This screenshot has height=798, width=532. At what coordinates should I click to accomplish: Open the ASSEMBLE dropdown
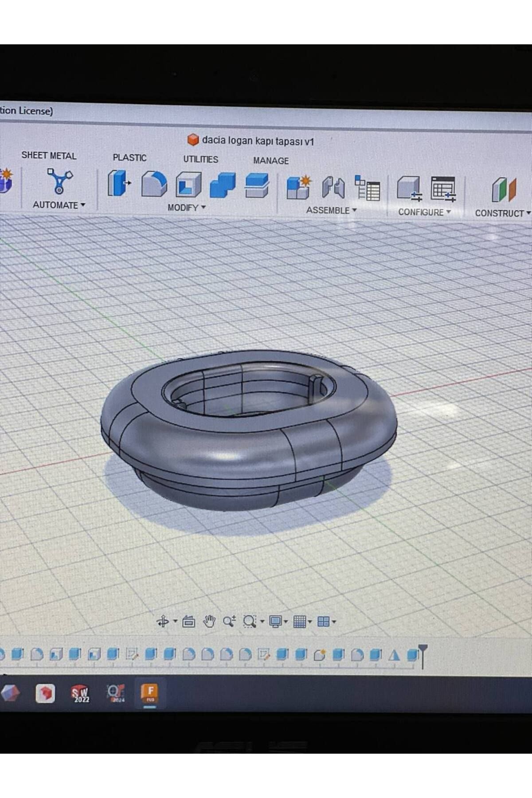point(331,211)
